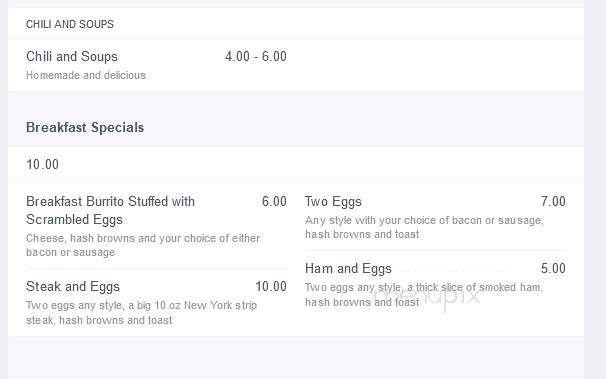Click the 6.00 burrito price
606x379 pixels.
(274, 201)
